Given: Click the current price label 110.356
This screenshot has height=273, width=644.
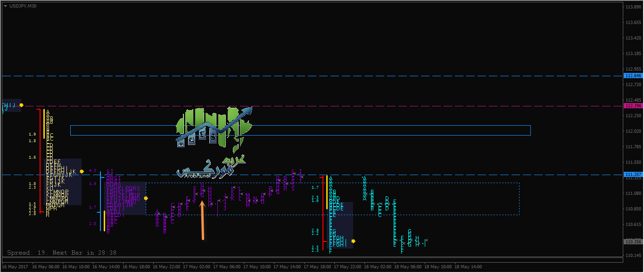Looking at the screenshot, I should (633, 242).
